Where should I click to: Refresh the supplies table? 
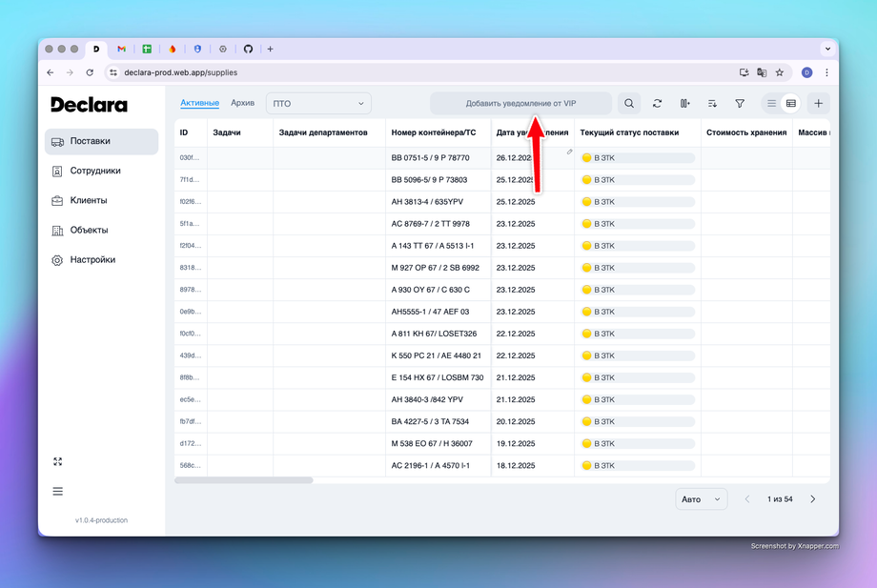coord(657,104)
